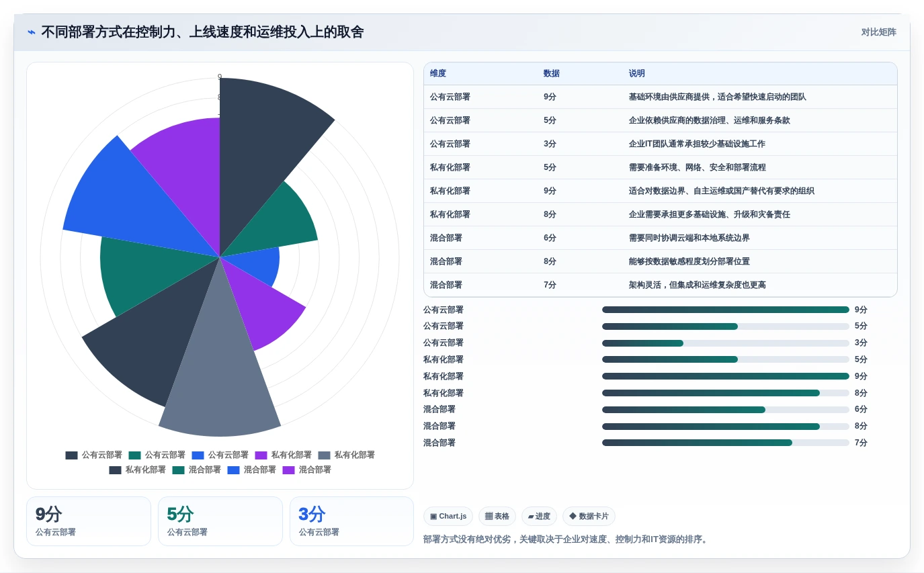
Task: Click 混合部署 progress bar showing 7分
Action: (726, 443)
